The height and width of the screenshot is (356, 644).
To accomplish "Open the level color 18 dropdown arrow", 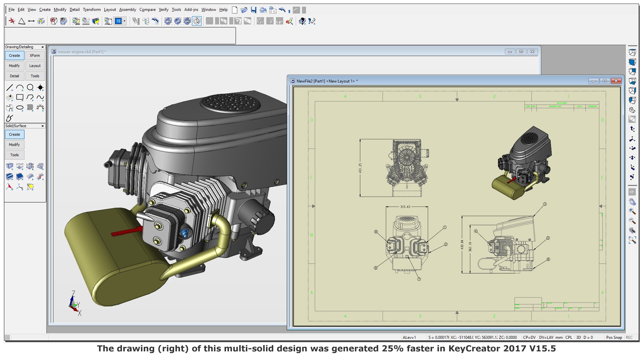I will (124, 21).
